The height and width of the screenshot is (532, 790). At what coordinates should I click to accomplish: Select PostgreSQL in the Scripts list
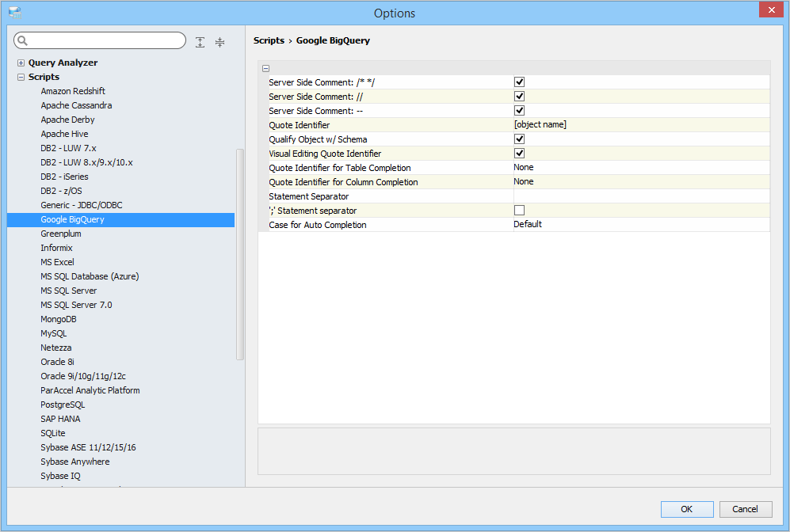(63, 405)
